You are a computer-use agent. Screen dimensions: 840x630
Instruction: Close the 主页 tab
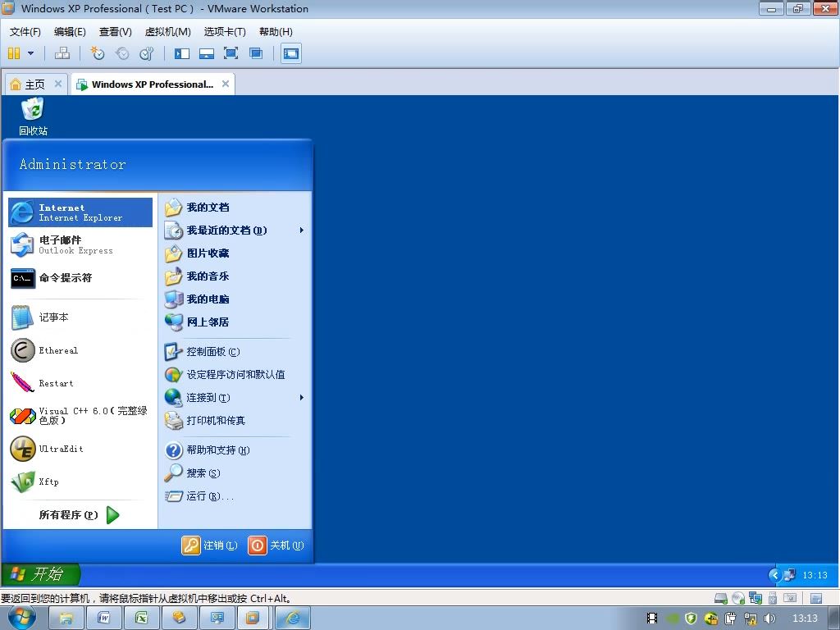[x=58, y=84]
